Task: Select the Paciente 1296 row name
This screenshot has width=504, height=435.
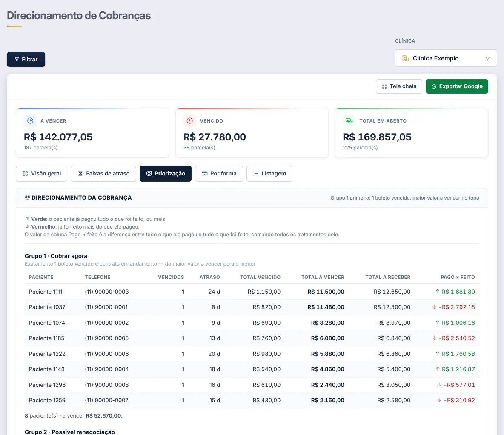Action: tap(47, 385)
